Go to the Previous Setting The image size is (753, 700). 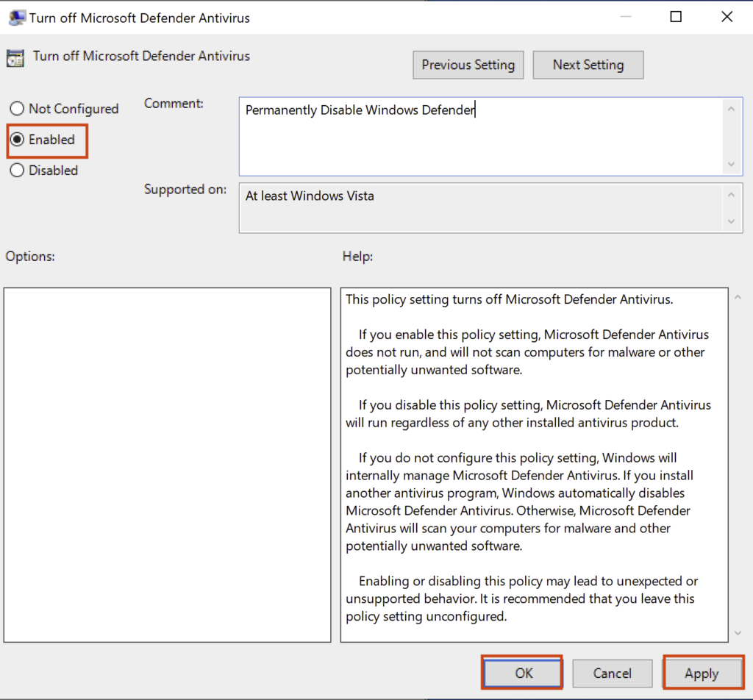(468, 65)
